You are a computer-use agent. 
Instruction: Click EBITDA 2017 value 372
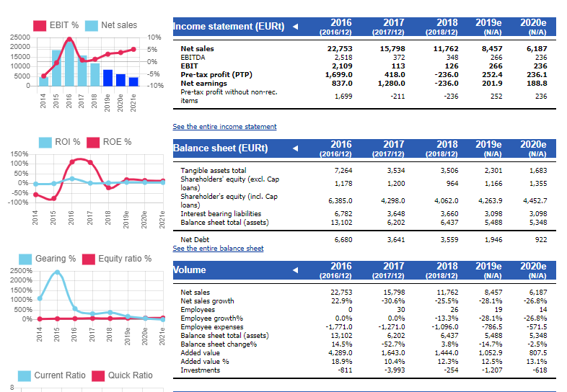click(x=399, y=58)
